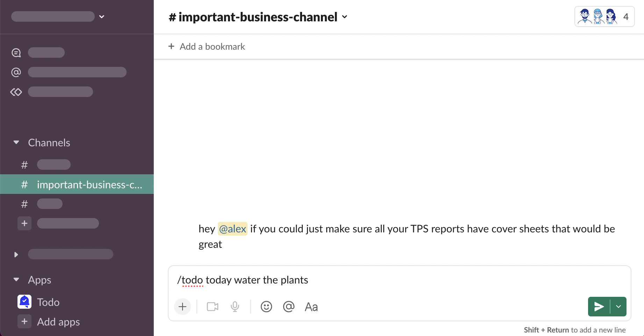Collapse the Channels section
The image size is (644, 336).
click(16, 142)
